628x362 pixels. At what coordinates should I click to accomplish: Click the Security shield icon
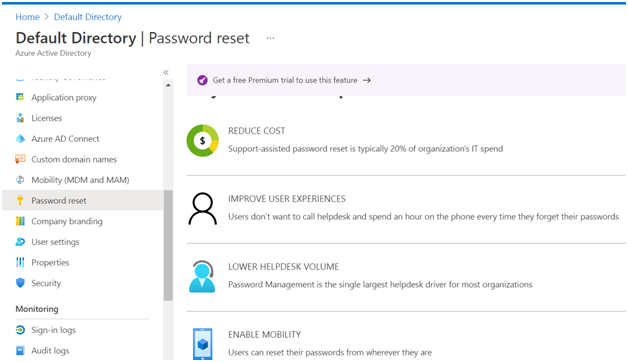click(20, 283)
